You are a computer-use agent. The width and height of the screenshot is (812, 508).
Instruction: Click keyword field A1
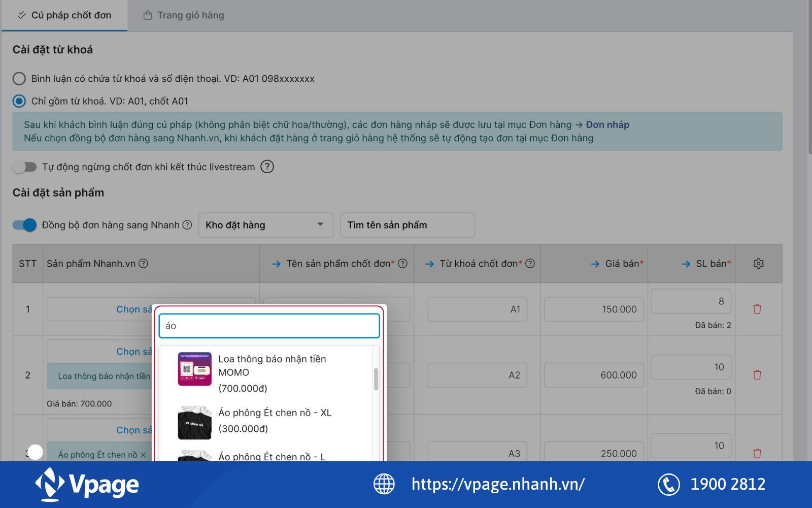tap(477, 309)
